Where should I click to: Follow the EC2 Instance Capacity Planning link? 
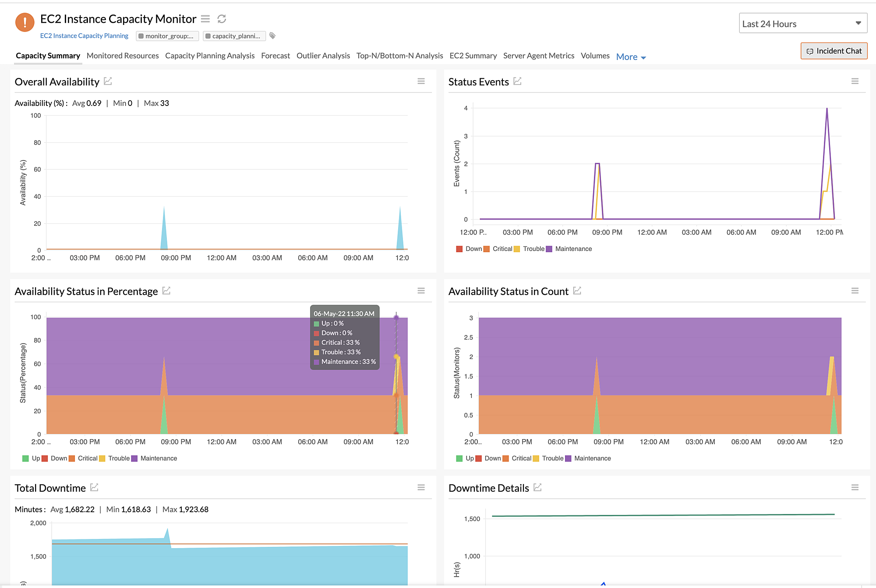tap(84, 36)
